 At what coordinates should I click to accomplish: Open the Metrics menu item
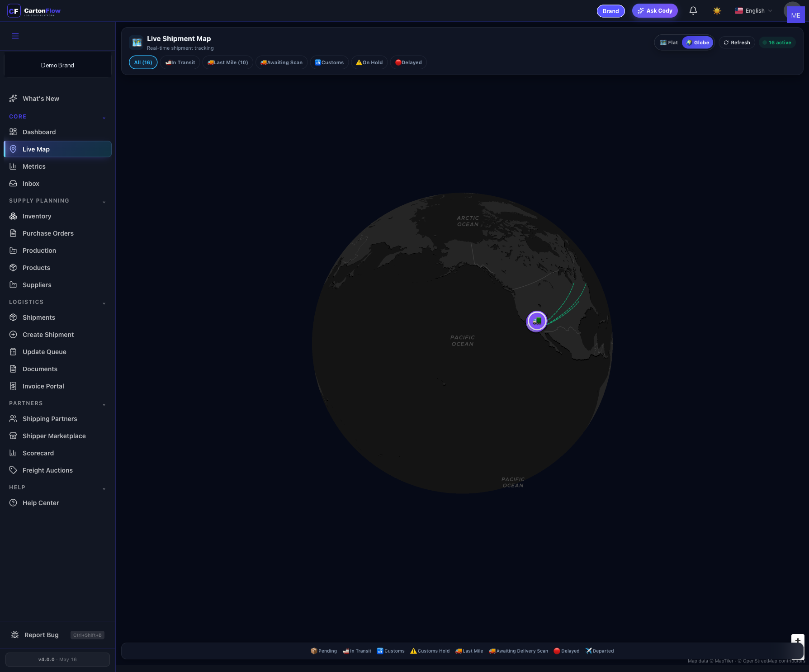[57, 166]
